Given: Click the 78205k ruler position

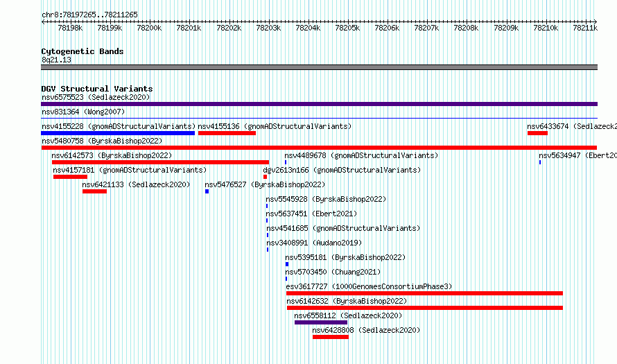Looking at the screenshot, I should pyautogui.click(x=347, y=28).
